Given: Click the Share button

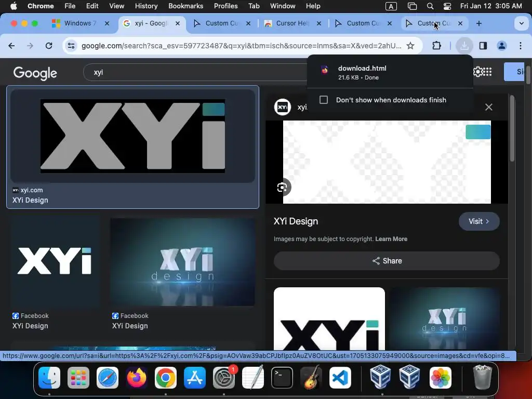Looking at the screenshot, I should point(387,261).
